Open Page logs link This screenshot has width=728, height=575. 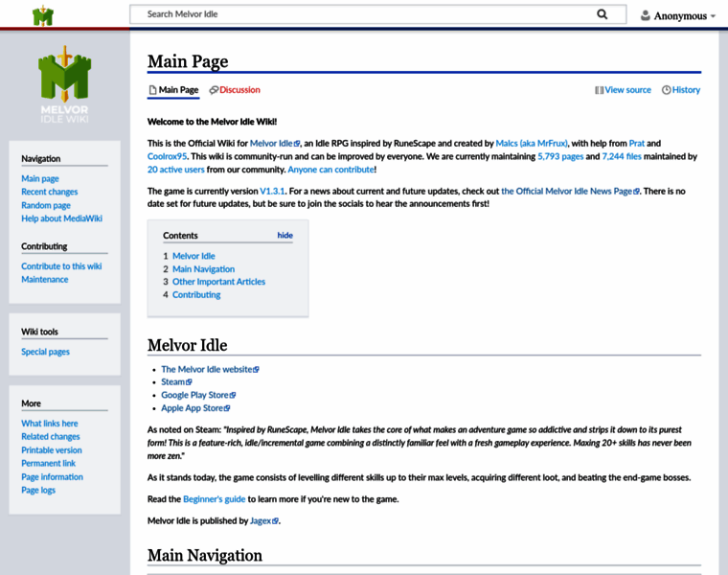tap(38, 490)
